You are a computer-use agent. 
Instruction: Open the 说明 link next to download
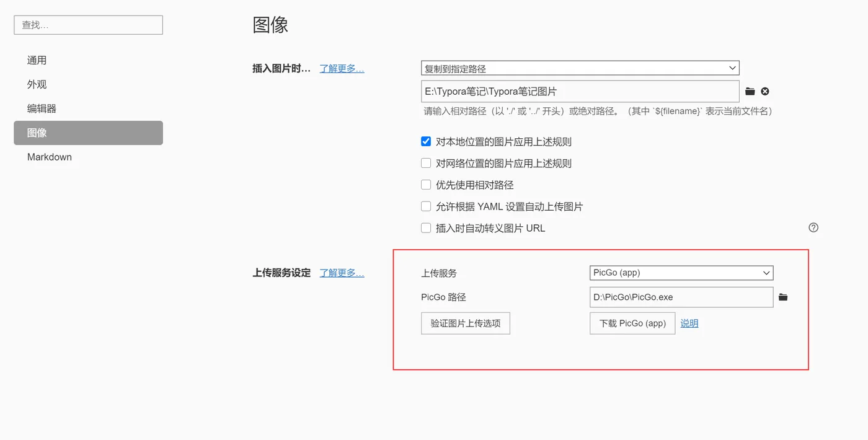(x=689, y=323)
